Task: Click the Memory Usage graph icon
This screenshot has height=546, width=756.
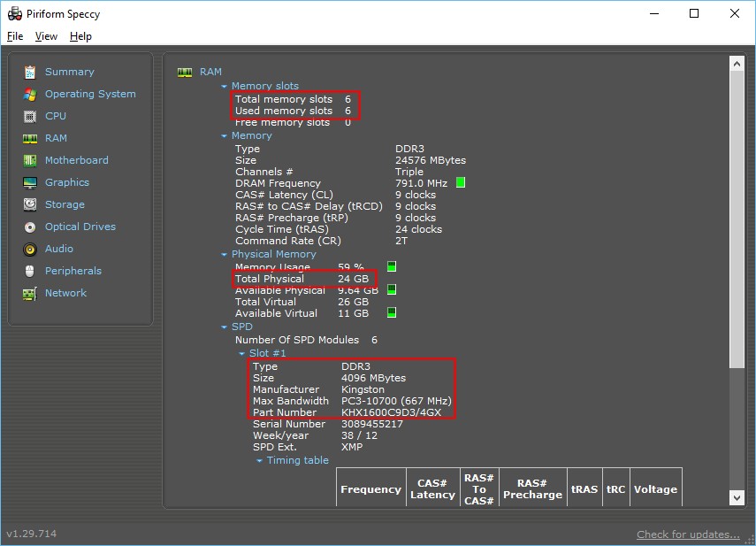Action: [x=392, y=266]
